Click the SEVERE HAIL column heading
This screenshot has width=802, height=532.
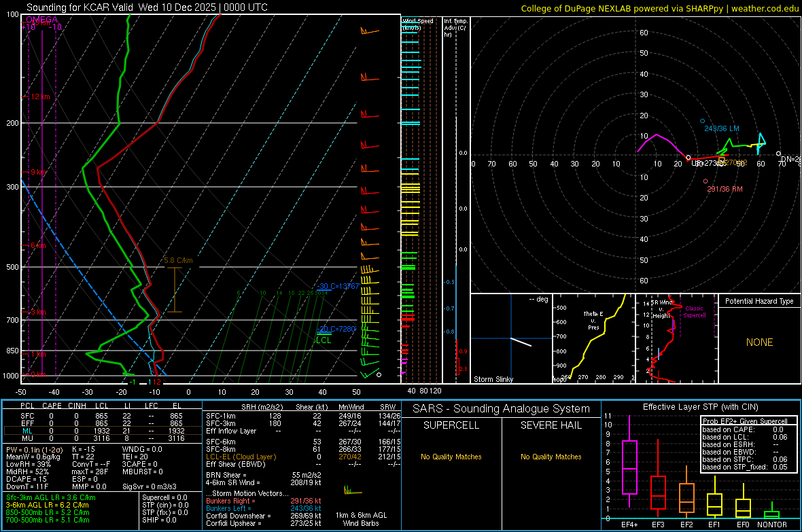pyautogui.click(x=551, y=425)
